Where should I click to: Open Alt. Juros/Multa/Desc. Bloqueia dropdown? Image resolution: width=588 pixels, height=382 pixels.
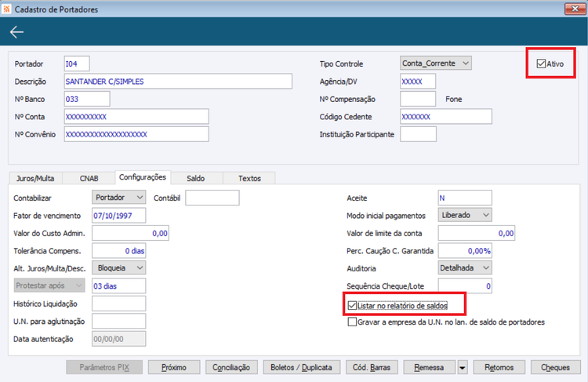click(119, 268)
